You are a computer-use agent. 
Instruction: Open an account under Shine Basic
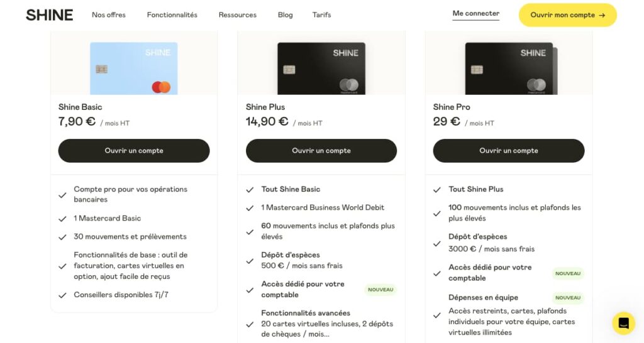tap(133, 151)
